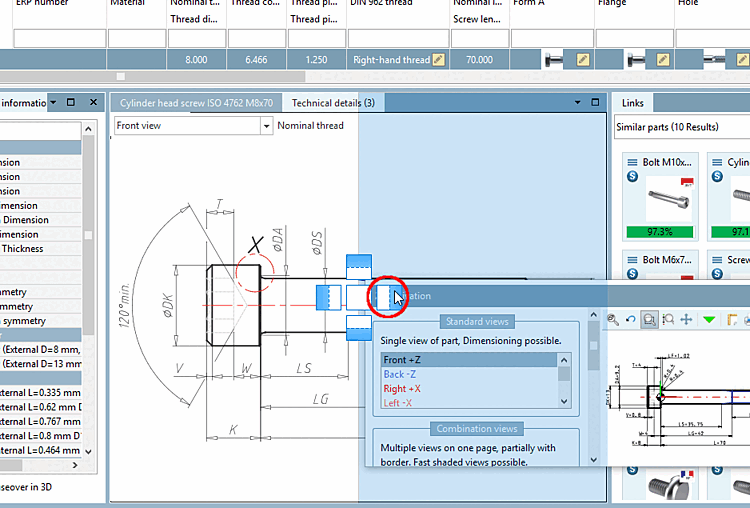This screenshot has height=508, width=750.
Task: Edit the Right-hand thread cell pencil icon
Action: point(438,60)
